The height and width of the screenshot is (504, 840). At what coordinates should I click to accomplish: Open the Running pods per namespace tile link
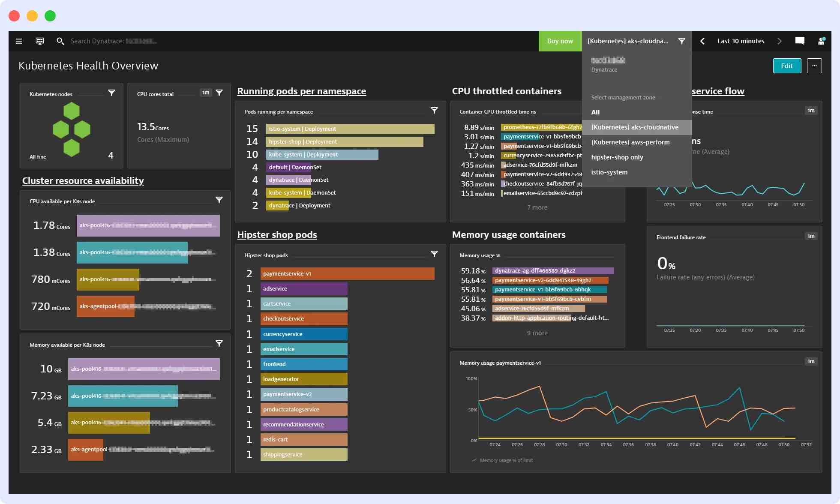pyautogui.click(x=302, y=91)
